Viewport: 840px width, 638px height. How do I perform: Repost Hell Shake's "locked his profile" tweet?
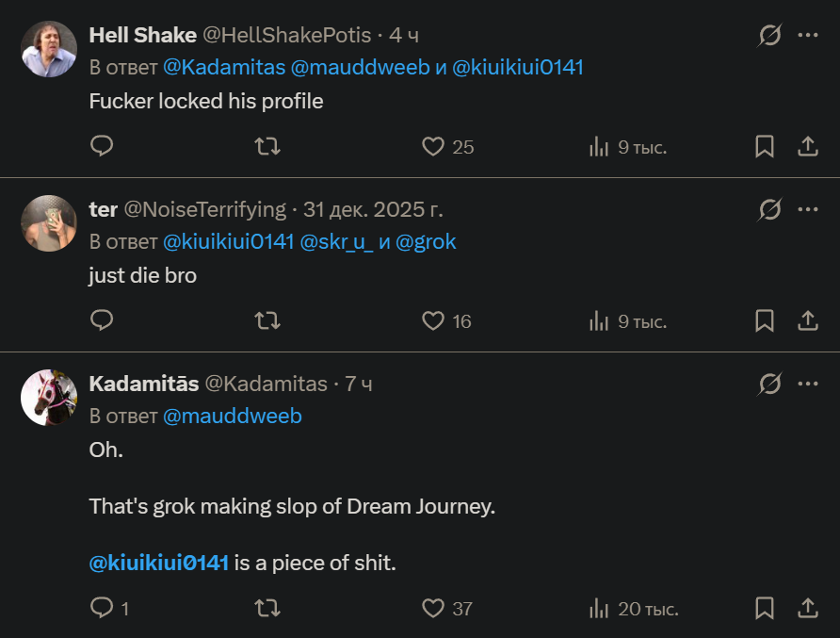[x=268, y=146]
